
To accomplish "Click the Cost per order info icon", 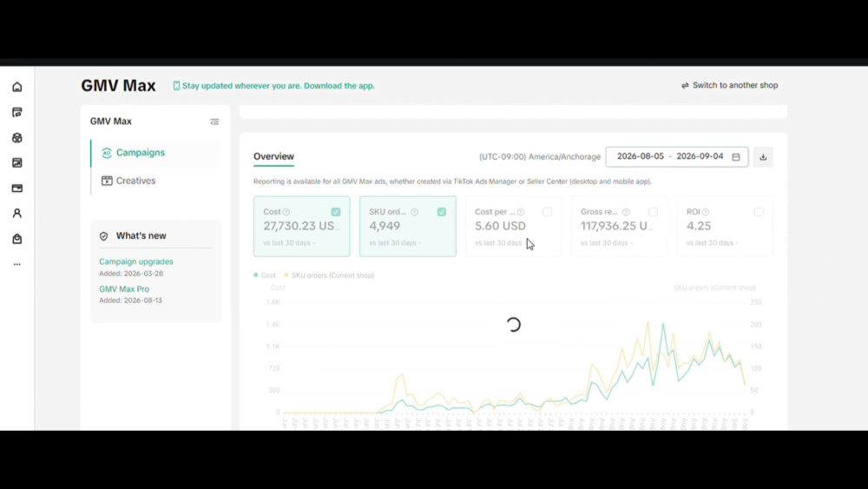I will click(x=520, y=212).
